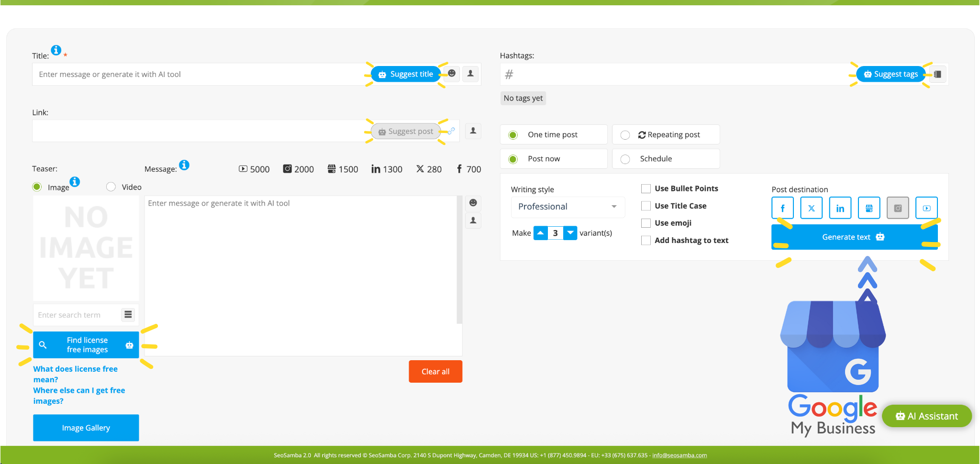The image size is (980, 464).
Task: Click the Title info icon
Action: (x=56, y=50)
